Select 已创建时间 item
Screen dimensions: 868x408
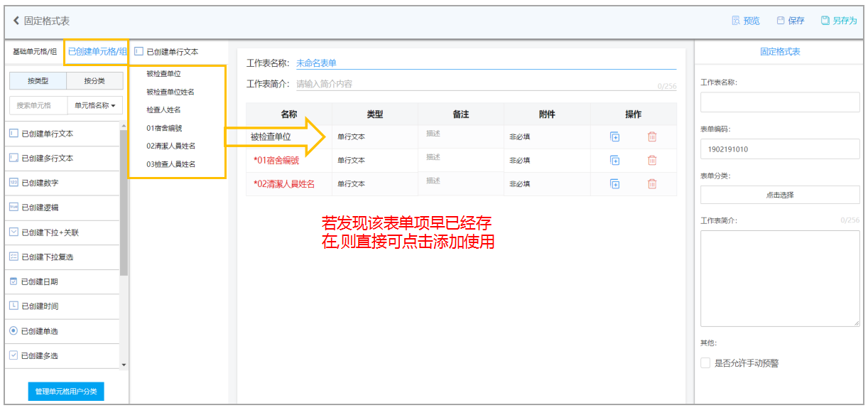(62, 306)
